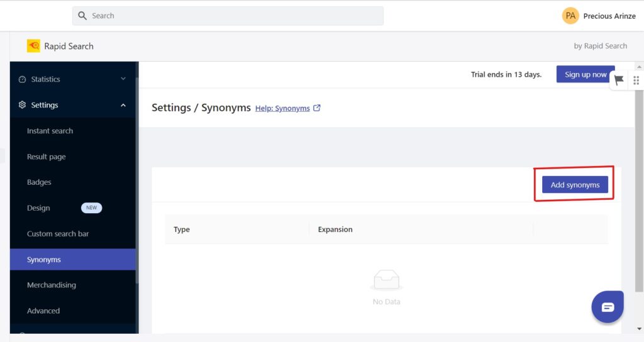Image resolution: width=644 pixels, height=342 pixels.
Task: Click the Statistics gauge icon
Action: tap(22, 79)
